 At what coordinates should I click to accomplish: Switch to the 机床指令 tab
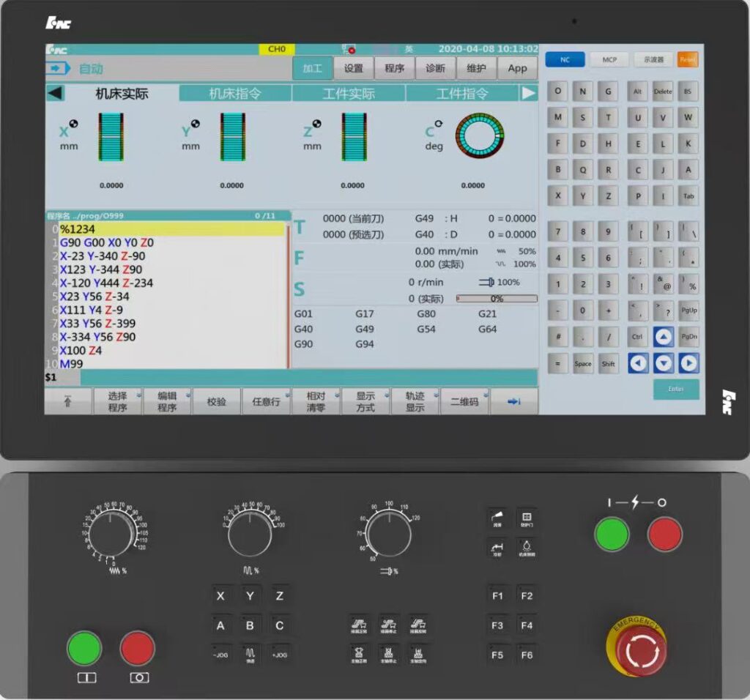pos(235,94)
